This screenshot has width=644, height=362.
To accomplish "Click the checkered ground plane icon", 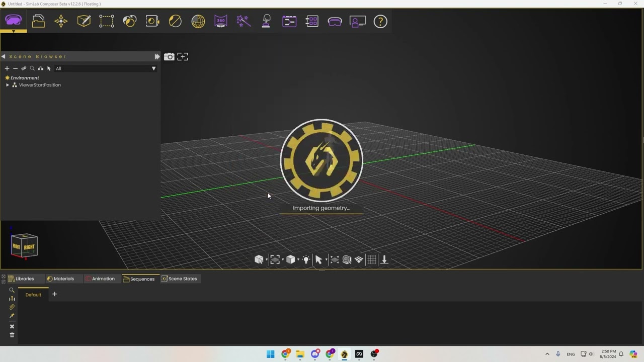I will click(x=359, y=259).
